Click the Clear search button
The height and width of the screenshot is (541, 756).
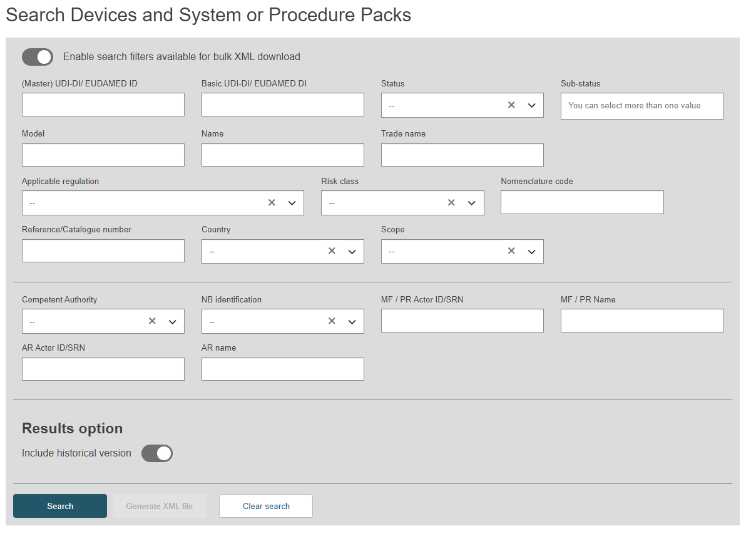[266, 506]
